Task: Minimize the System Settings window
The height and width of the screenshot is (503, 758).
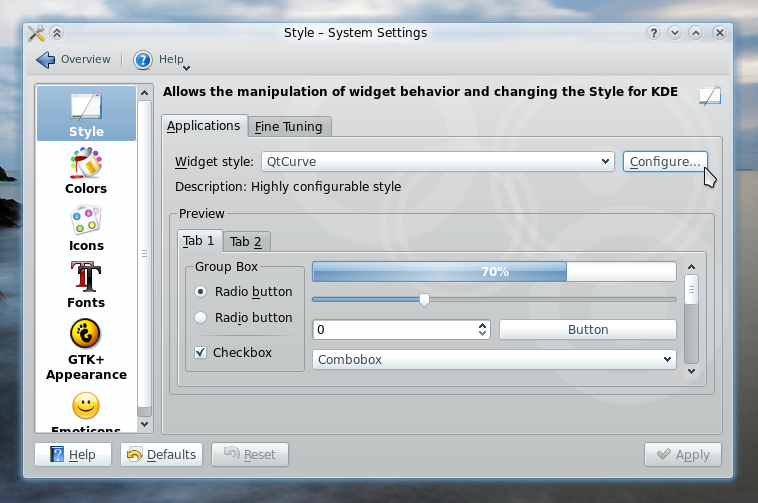Action: point(674,33)
